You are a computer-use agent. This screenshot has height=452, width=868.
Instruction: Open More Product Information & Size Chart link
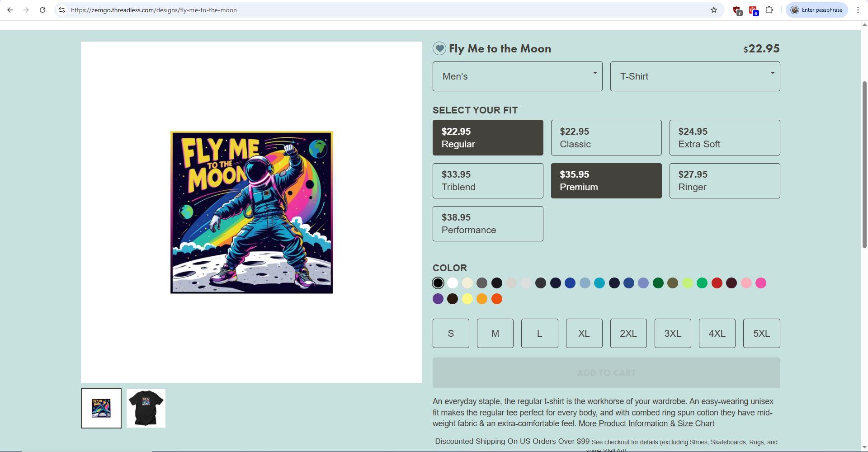click(646, 424)
